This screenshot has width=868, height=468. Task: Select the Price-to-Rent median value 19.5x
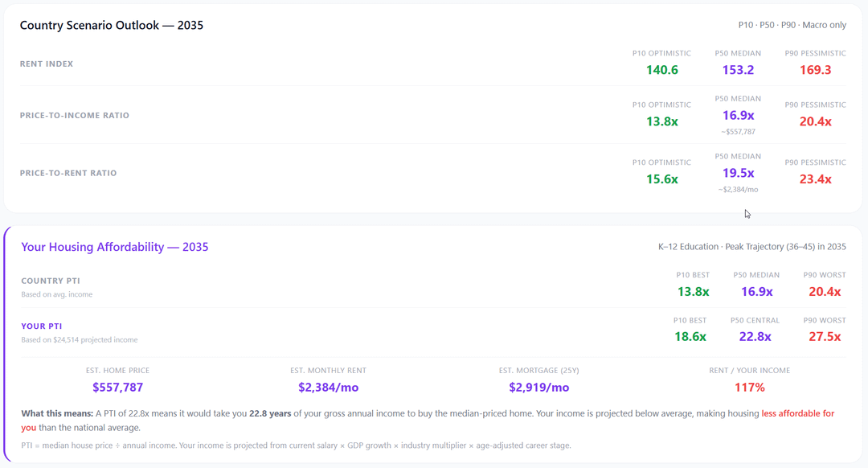pyautogui.click(x=738, y=173)
